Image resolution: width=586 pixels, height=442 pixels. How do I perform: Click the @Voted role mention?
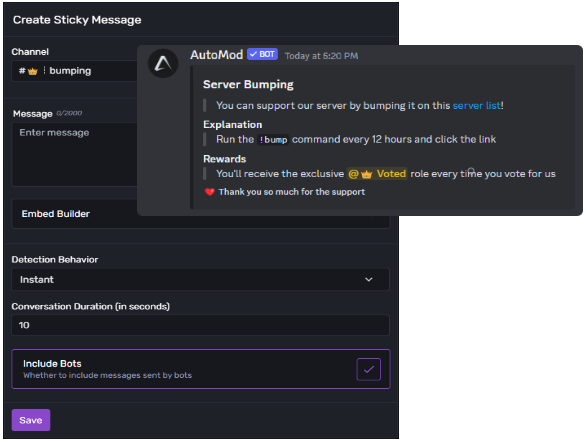coord(377,174)
